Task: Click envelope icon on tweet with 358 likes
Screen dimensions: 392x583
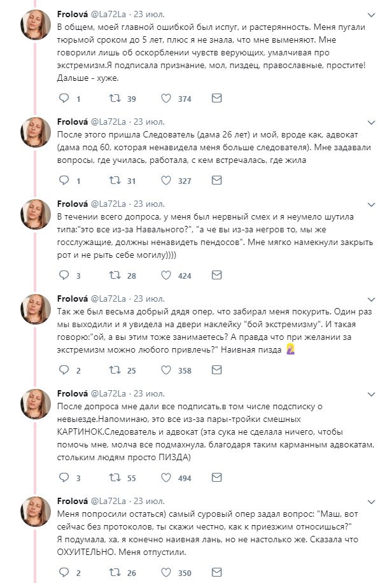Action: (x=216, y=370)
